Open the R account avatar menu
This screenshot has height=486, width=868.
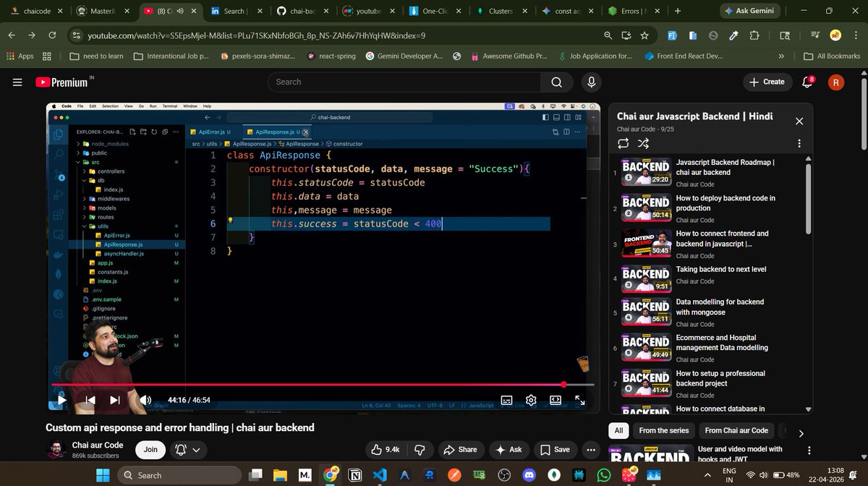(836, 82)
